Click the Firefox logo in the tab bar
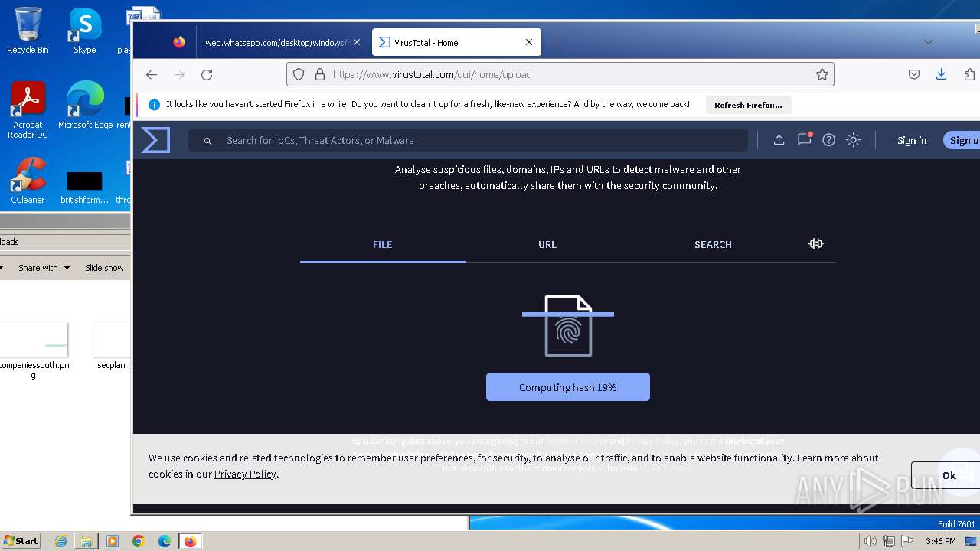This screenshot has width=980, height=551. [x=179, y=42]
